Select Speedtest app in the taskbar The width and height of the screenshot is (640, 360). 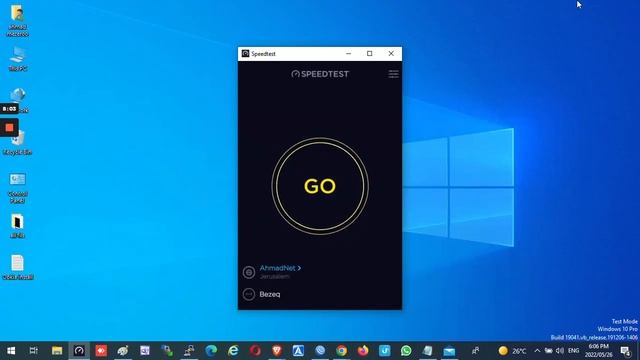tap(79, 351)
